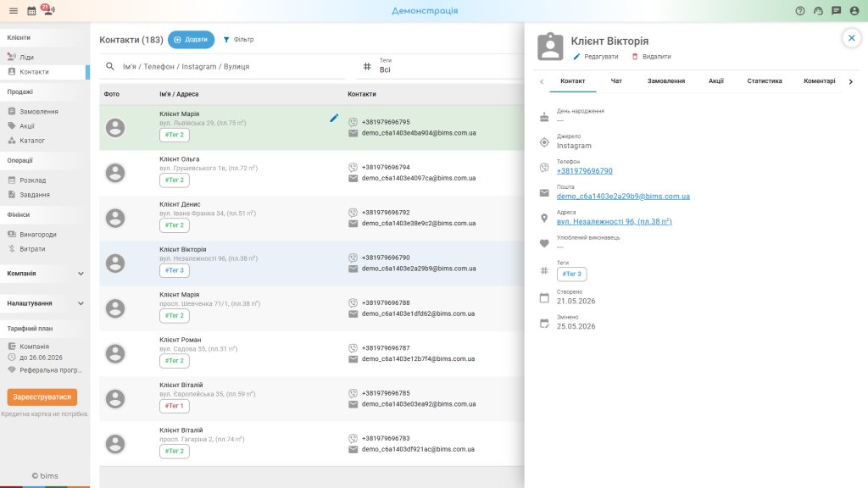Image resolution: width=868 pixels, height=488 pixels.
Task: Click the hash tags filter icon
Action: (367, 66)
